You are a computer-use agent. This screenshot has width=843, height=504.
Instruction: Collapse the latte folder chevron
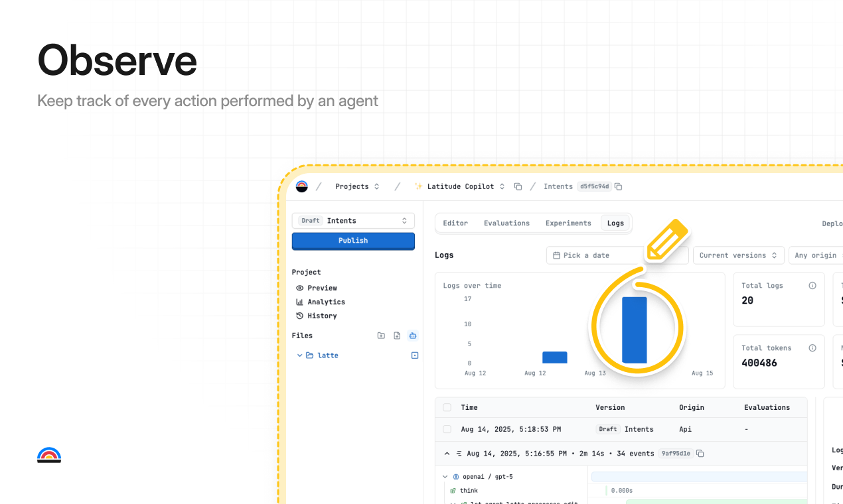point(299,355)
